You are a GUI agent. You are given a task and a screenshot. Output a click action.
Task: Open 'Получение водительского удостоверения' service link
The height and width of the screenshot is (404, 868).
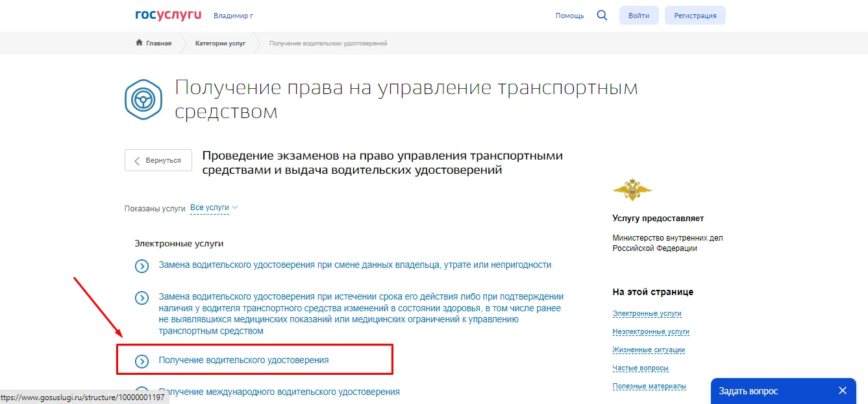[x=243, y=360]
